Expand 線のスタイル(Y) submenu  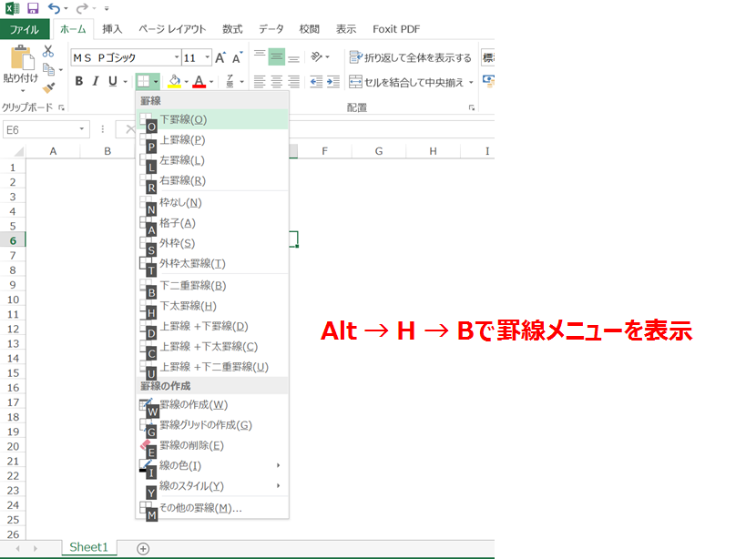click(x=212, y=485)
